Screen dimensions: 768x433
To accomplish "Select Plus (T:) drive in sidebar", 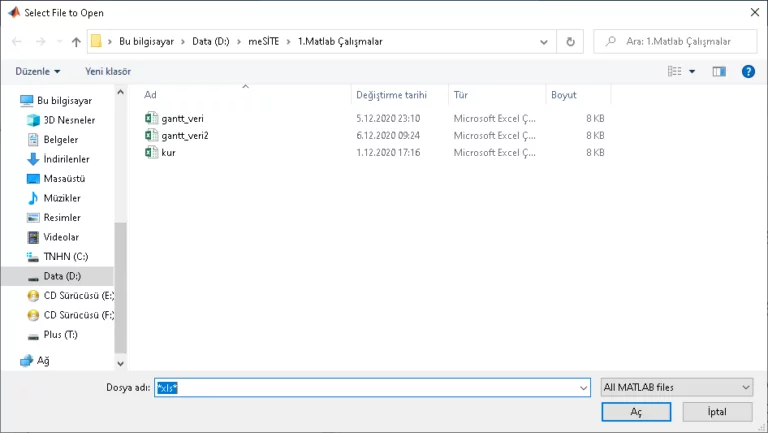I will coord(60,335).
